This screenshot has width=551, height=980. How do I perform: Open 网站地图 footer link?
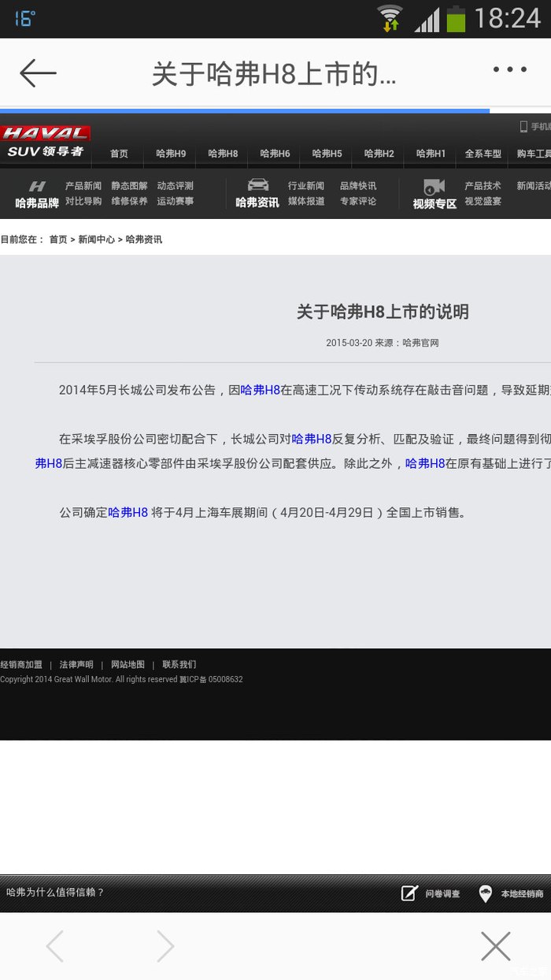[128, 665]
